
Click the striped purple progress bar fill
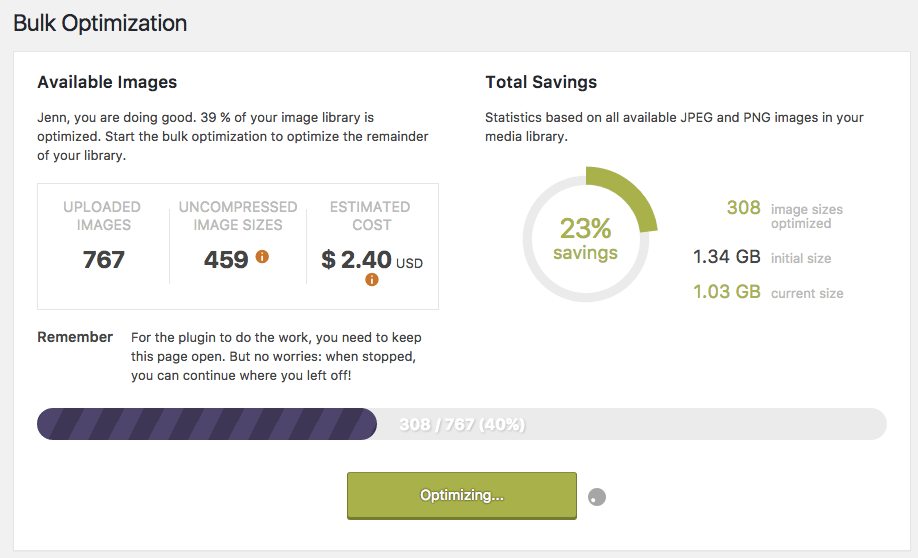[x=207, y=424]
